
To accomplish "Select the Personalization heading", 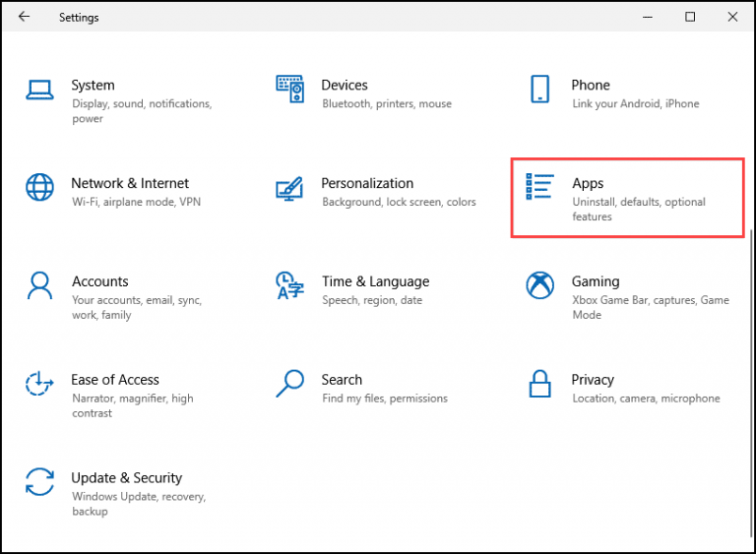I will pos(367,183).
